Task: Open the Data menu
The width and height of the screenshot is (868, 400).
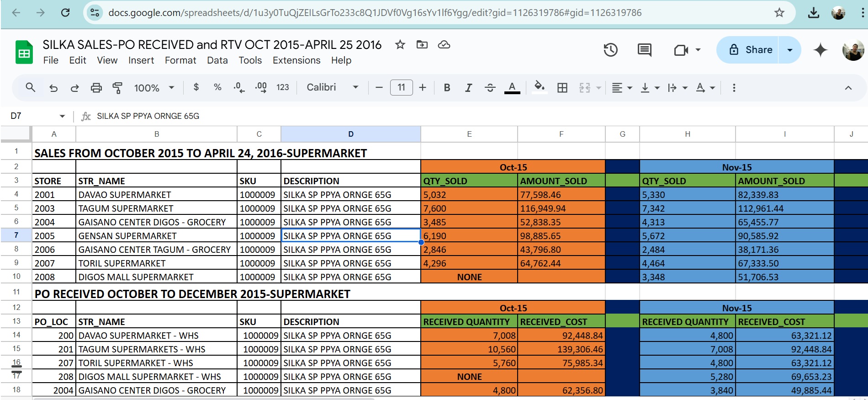Action: point(217,60)
